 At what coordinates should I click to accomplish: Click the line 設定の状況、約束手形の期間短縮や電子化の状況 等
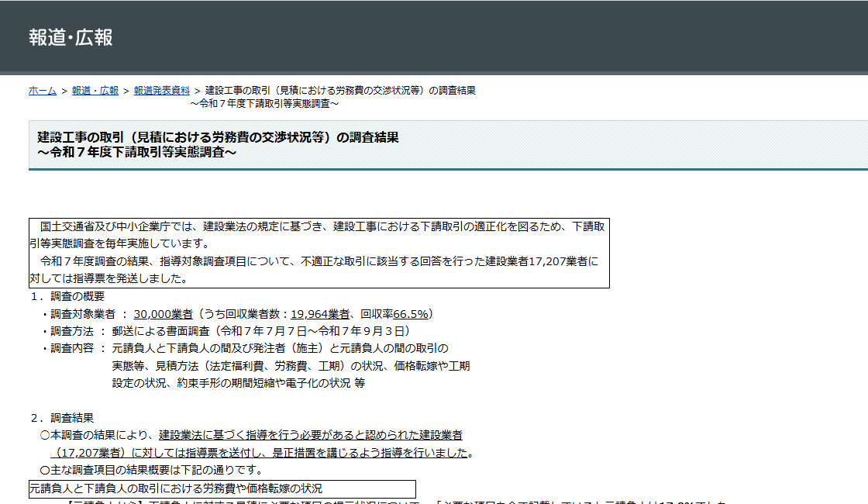[239, 383]
